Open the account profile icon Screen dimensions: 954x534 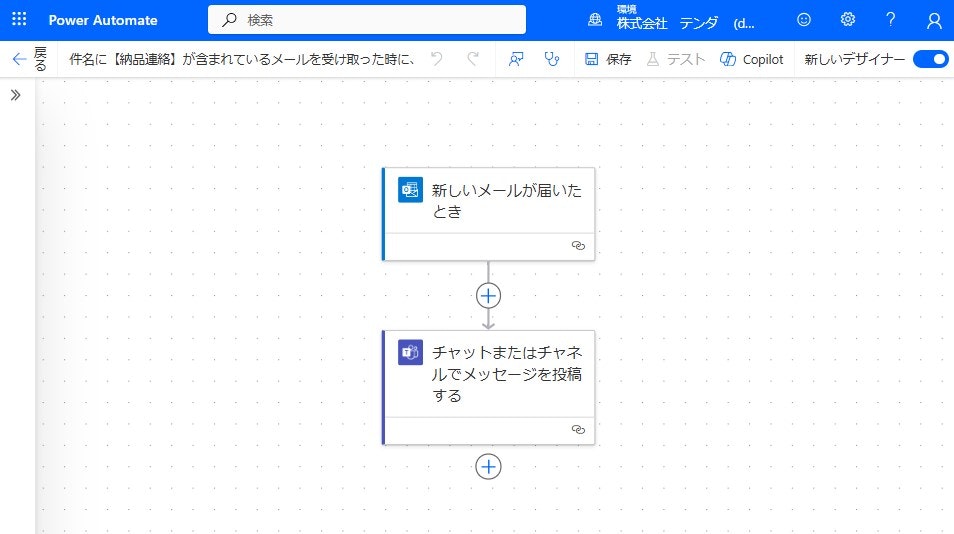[934, 21]
